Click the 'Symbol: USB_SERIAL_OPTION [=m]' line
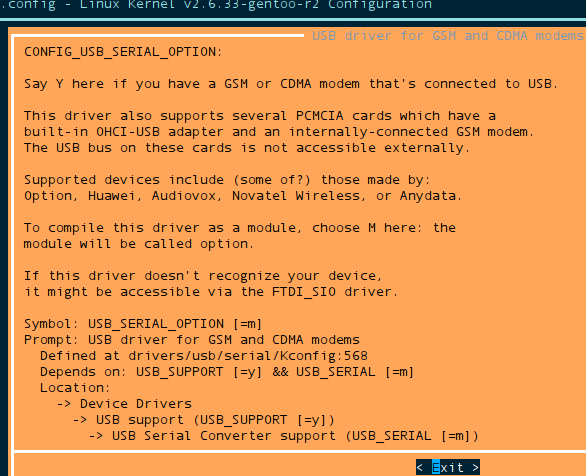586x476 pixels. [143, 324]
